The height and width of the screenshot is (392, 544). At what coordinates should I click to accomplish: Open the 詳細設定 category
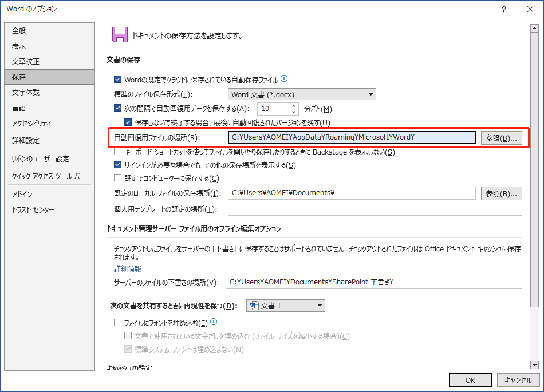point(49,140)
